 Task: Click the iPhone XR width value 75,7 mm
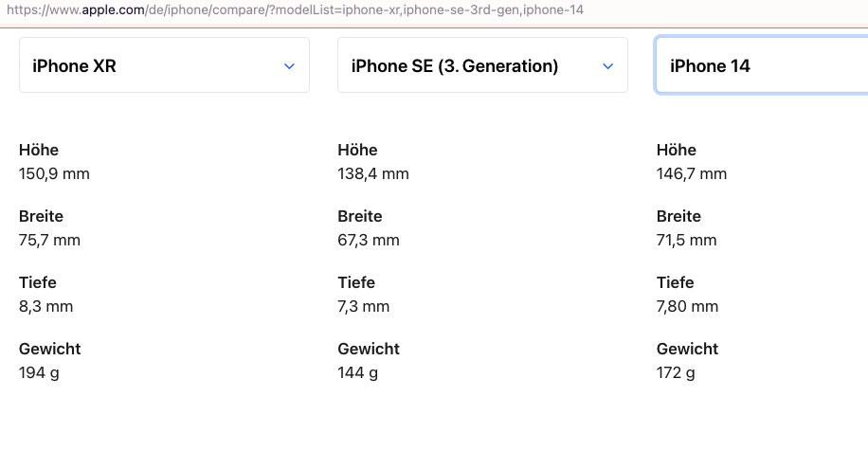49,241
